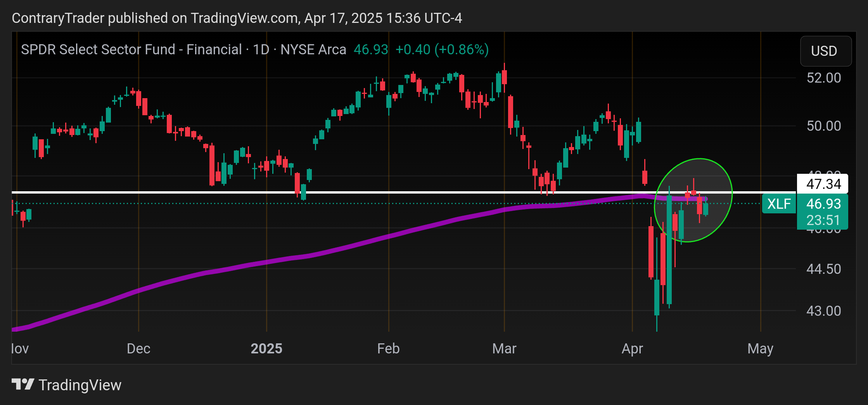Click the 46.93 current price label
The image size is (868, 405).
tap(823, 204)
